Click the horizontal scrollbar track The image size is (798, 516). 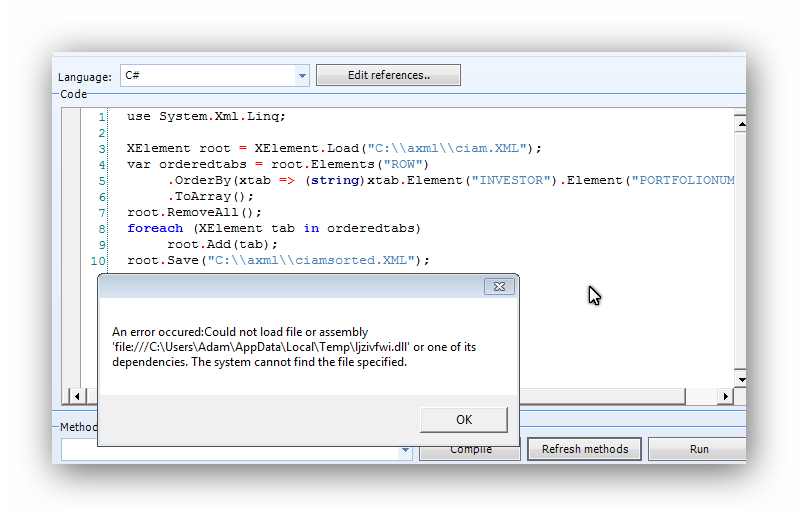620,397
